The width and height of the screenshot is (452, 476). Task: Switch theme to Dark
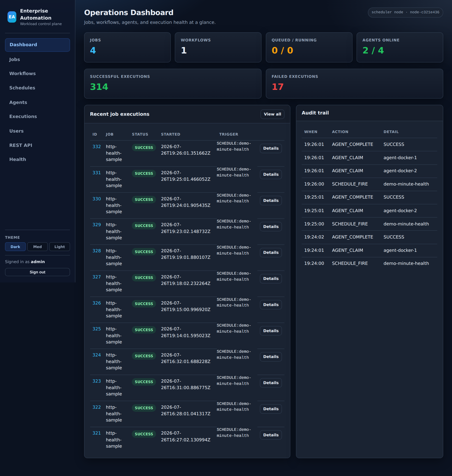15,247
